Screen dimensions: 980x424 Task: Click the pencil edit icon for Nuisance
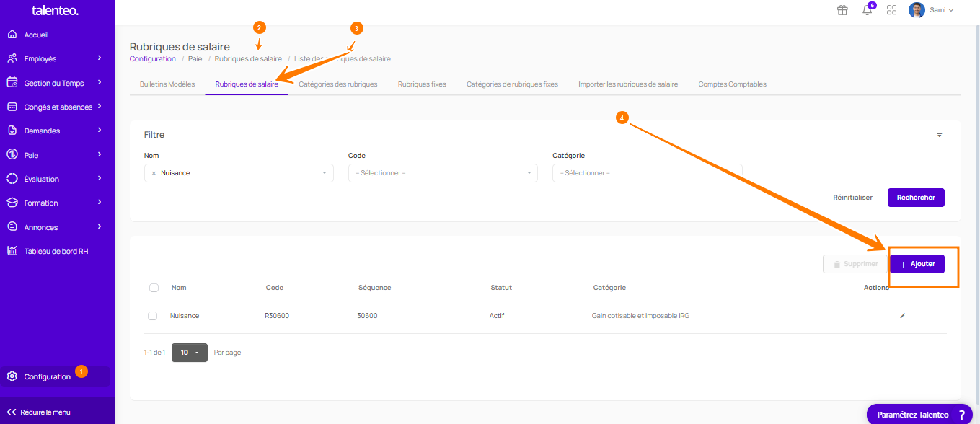point(902,316)
